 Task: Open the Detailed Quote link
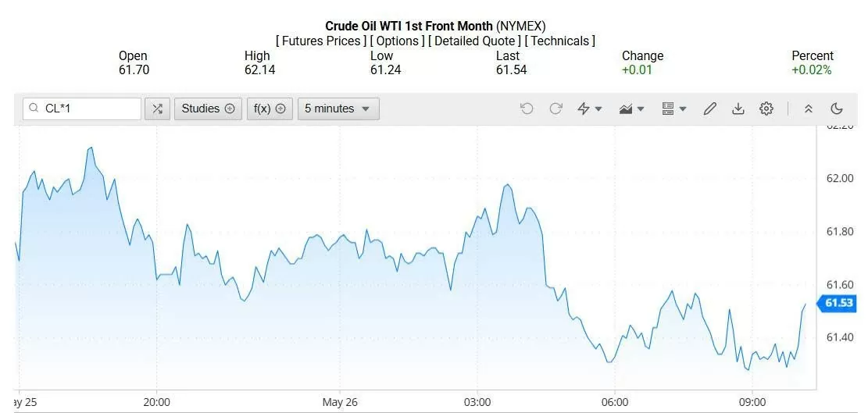(x=475, y=41)
